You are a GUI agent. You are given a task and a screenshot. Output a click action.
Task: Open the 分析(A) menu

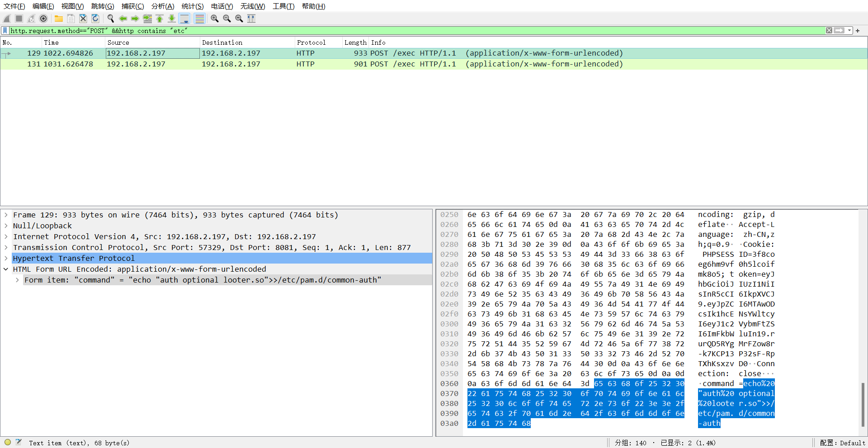(x=162, y=6)
